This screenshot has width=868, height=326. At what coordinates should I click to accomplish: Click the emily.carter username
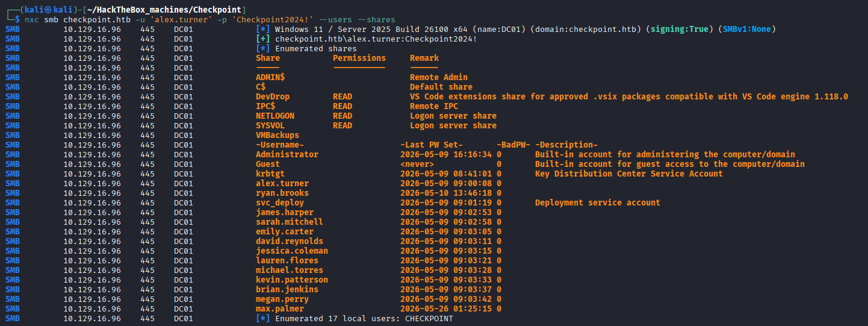pos(285,231)
